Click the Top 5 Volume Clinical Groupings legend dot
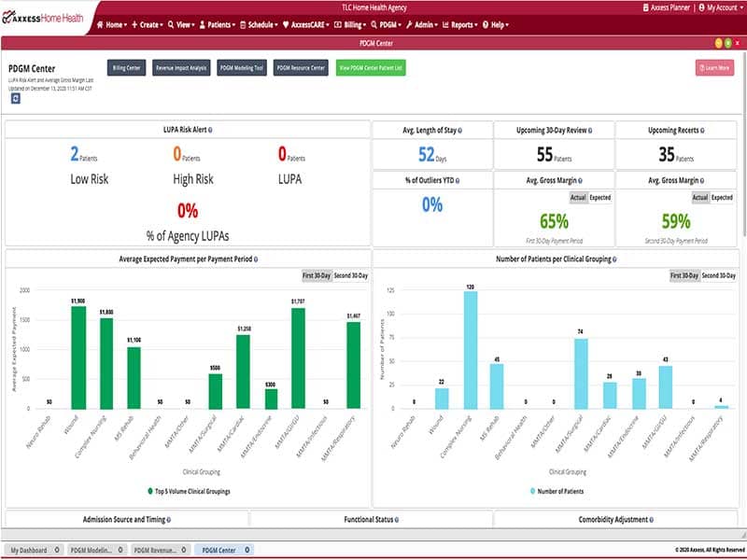Image resolution: width=747 pixels, height=560 pixels. [x=149, y=490]
